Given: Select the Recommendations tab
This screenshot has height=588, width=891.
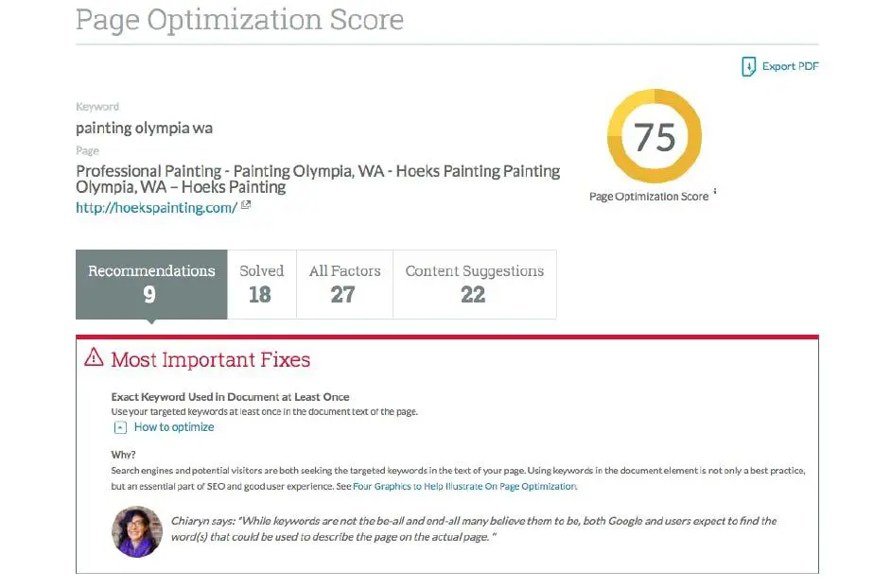Looking at the screenshot, I should coord(150,284).
